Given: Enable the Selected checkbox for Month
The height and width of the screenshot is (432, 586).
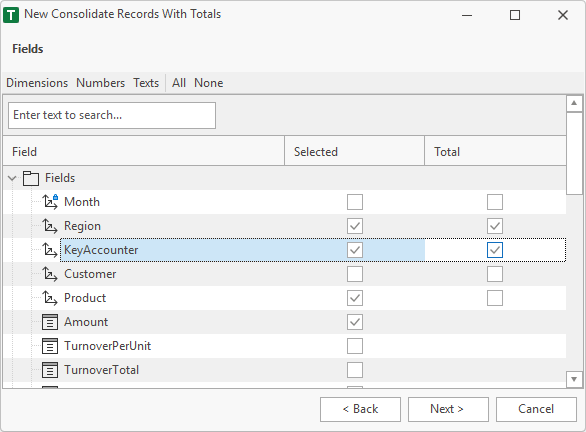Looking at the screenshot, I should point(355,202).
